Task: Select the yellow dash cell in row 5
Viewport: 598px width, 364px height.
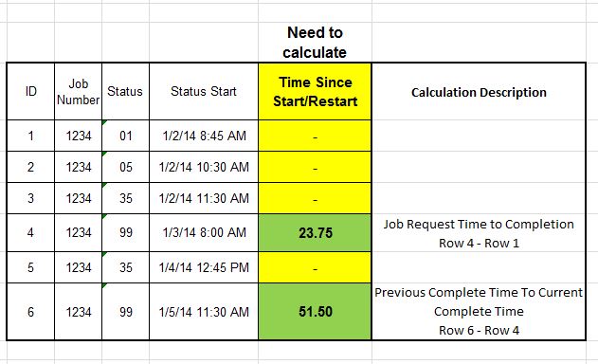Action: click(x=315, y=267)
